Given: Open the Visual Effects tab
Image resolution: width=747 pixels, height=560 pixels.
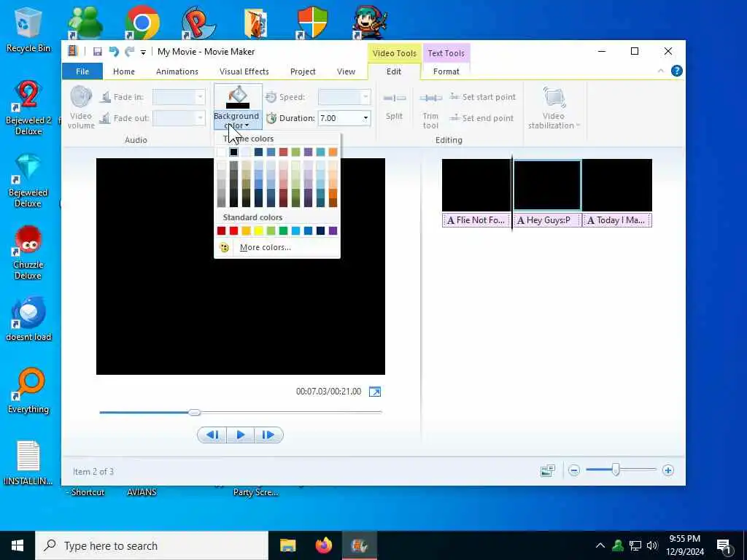Looking at the screenshot, I should (x=244, y=71).
